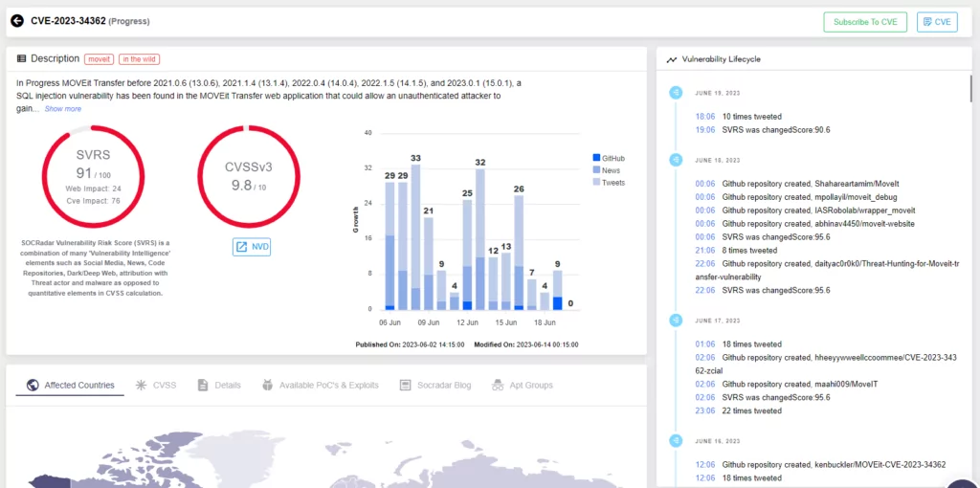980x488 pixels.
Task: Click the bar labeled 33 in chart
Action: [415, 236]
